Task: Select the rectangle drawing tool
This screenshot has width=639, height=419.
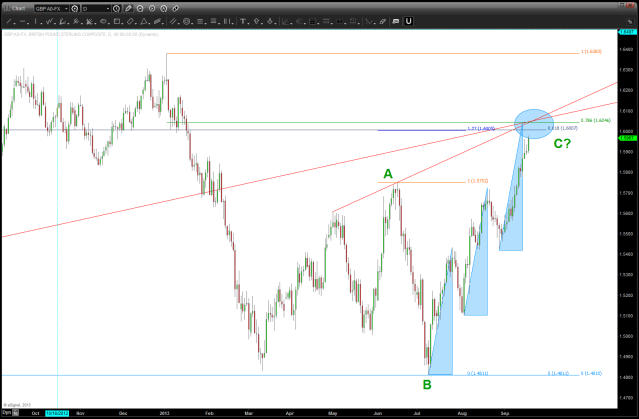Action: [x=117, y=21]
